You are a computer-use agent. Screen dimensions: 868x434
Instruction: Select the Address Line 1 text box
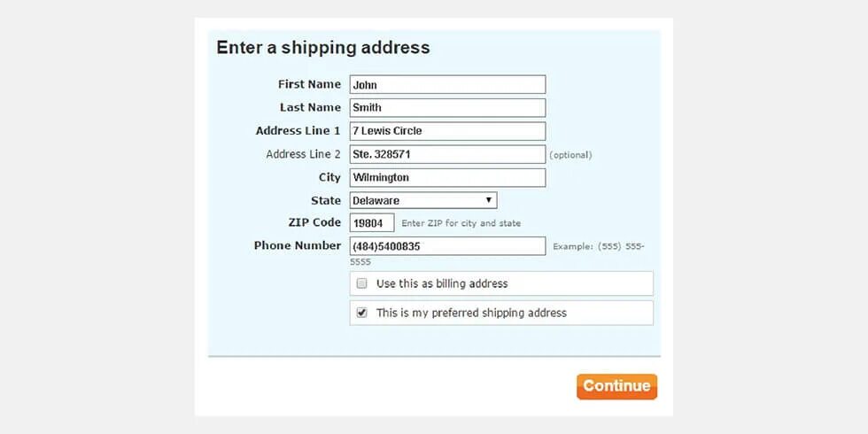point(447,131)
